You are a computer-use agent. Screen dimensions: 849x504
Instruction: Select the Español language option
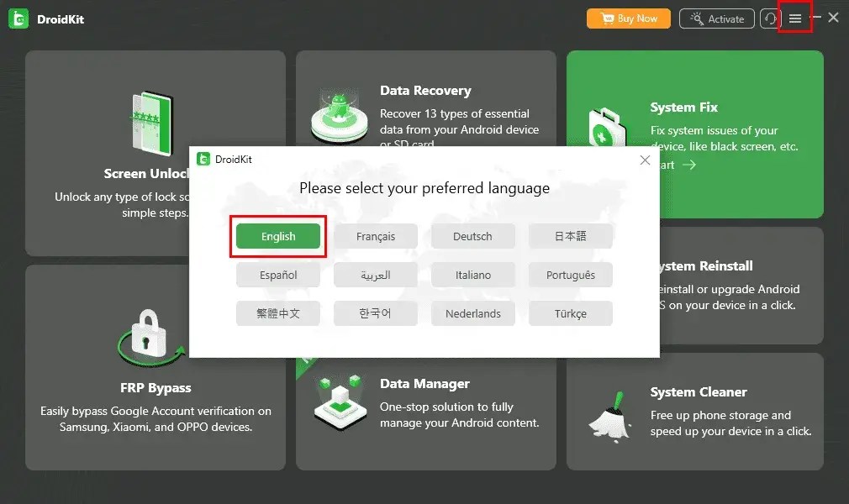(x=277, y=275)
